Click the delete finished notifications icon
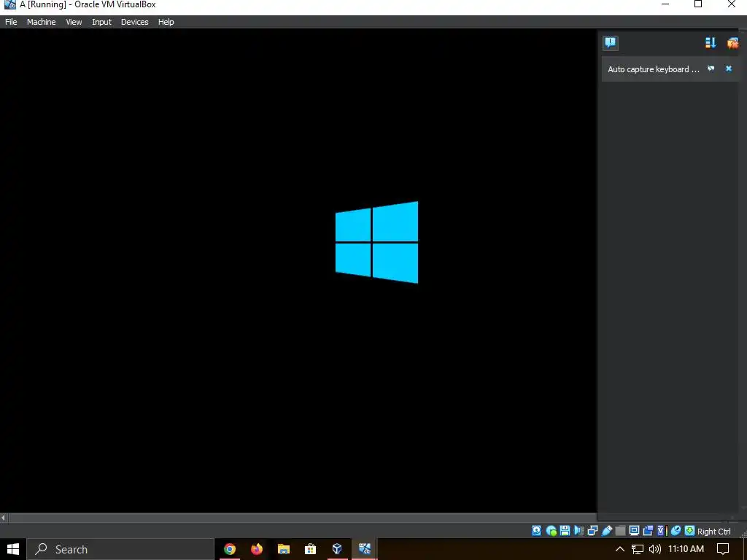The image size is (747, 560). 732,43
